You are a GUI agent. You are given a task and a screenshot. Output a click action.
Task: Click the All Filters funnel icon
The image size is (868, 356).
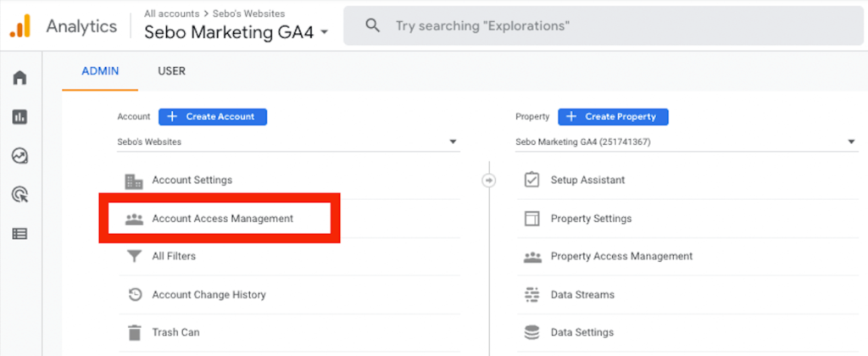pyautogui.click(x=134, y=256)
